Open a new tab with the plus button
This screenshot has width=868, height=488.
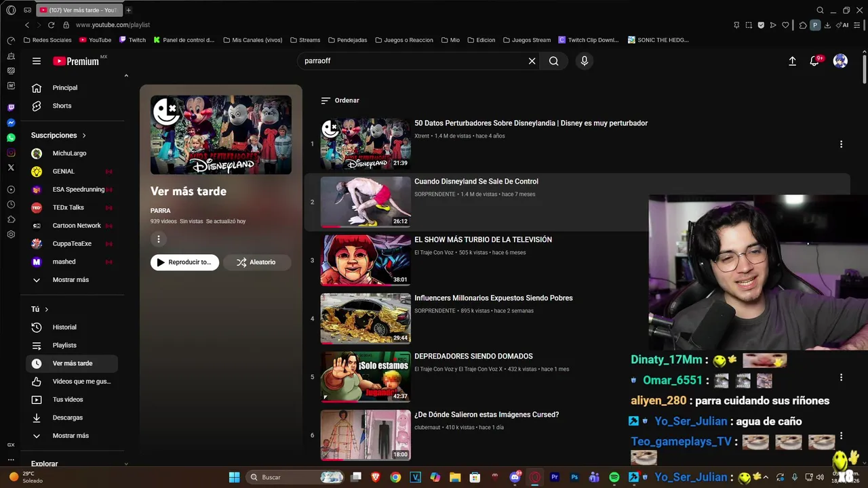click(x=129, y=10)
